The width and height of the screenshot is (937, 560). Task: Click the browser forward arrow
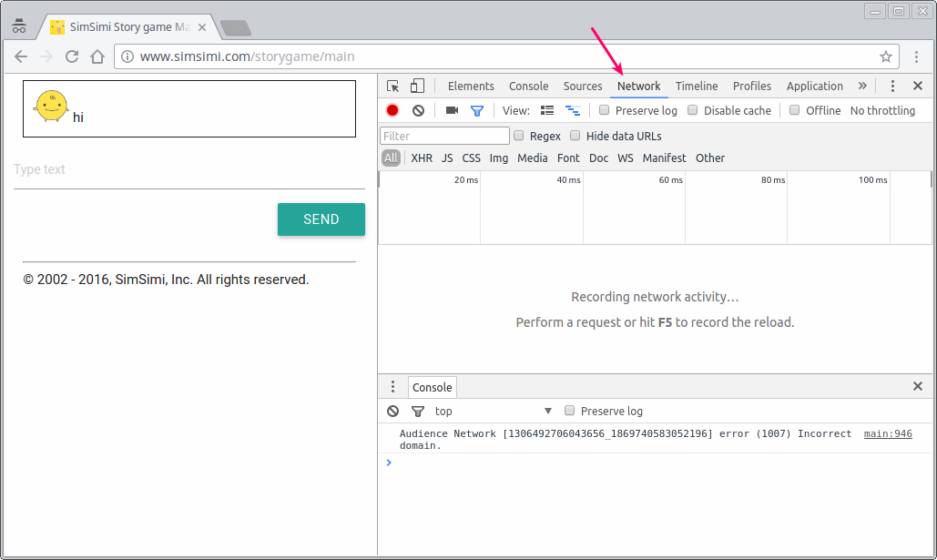(x=46, y=56)
